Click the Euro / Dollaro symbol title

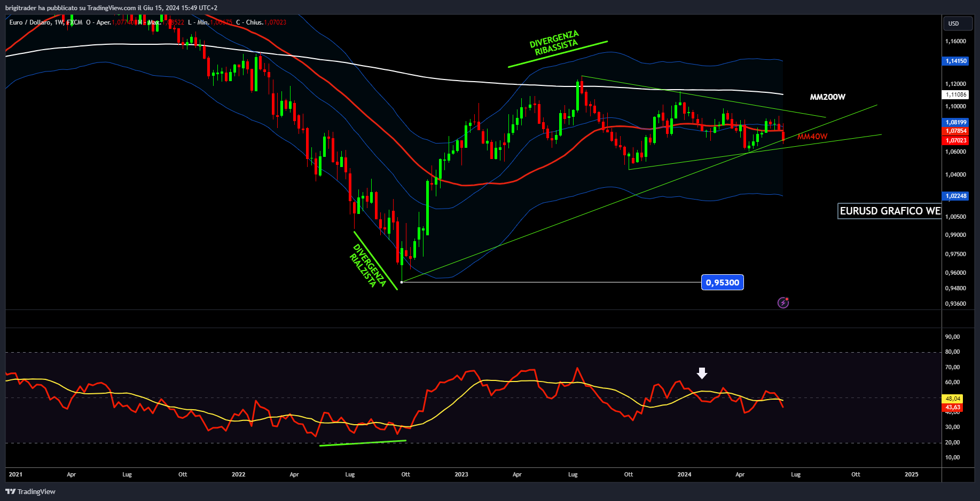pos(30,22)
